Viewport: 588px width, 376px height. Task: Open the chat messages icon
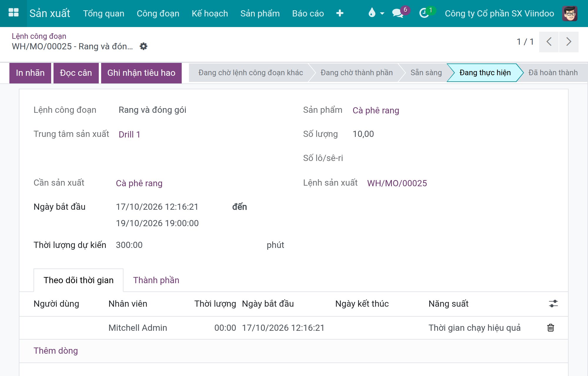(400, 13)
